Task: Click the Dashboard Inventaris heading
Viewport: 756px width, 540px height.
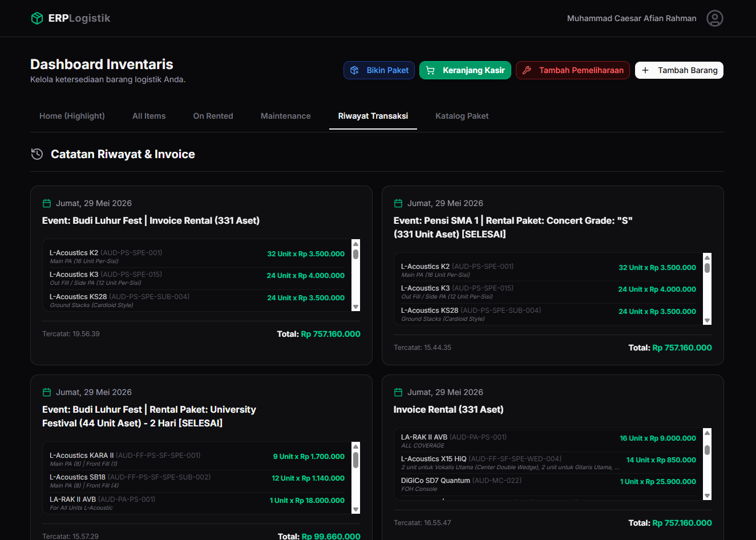Action: click(102, 65)
